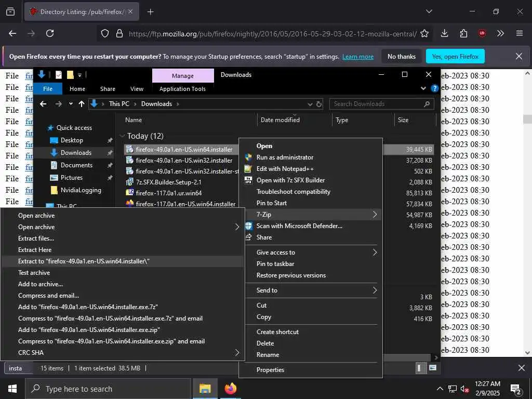The height and width of the screenshot is (399, 532).
Task: Expand CRC SHA submenu in 7-Zip menu
Action: (x=237, y=353)
